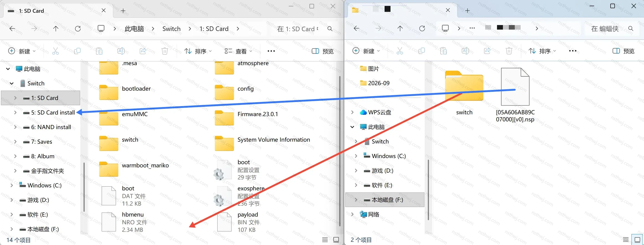644x245 pixels.
Task: Click refresh icon in left window
Action: click(x=78, y=29)
